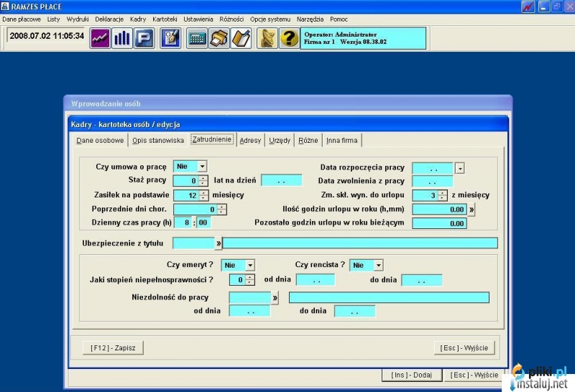Click [Esc] - Wyjście in Wprowadzanie osób window
This screenshot has height=392, width=575.
click(x=474, y=375)
